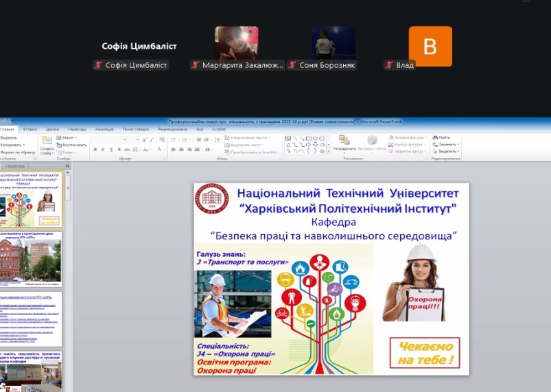Viewport: 551px width, 392px height.
Task: Select the triangle shape in gallery
Action: (288, 145)
